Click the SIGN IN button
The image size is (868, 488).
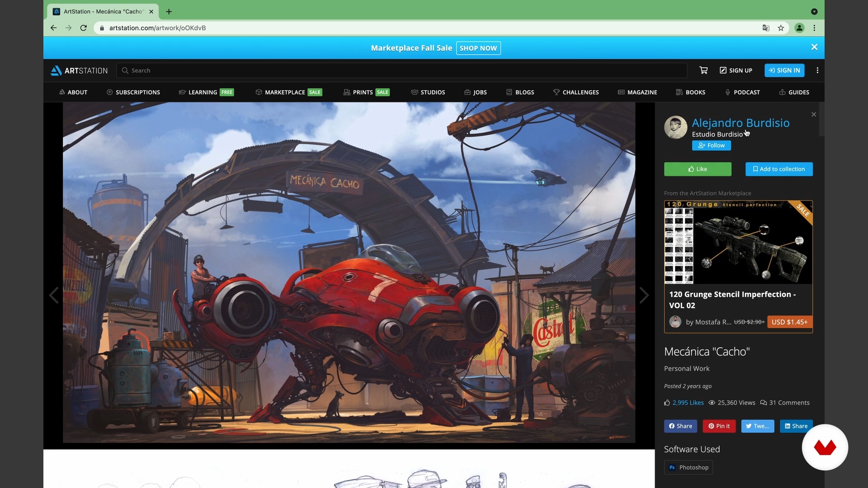[784, 70]
